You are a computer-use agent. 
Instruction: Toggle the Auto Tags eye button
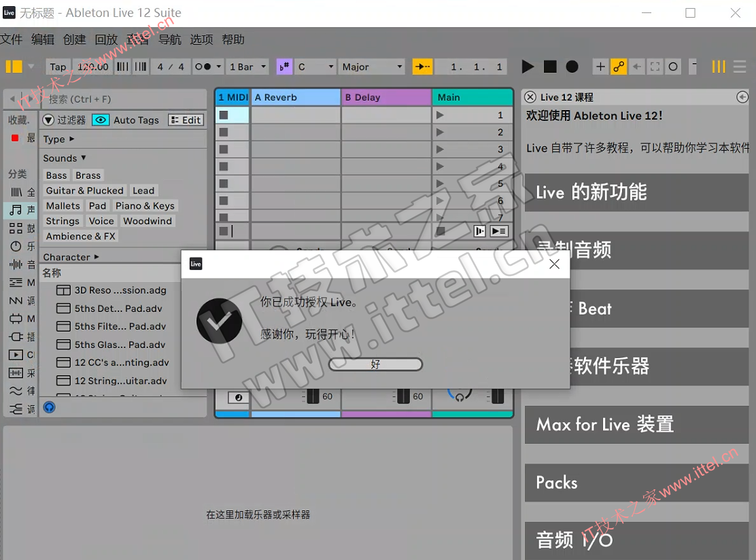tap(101, 120)
